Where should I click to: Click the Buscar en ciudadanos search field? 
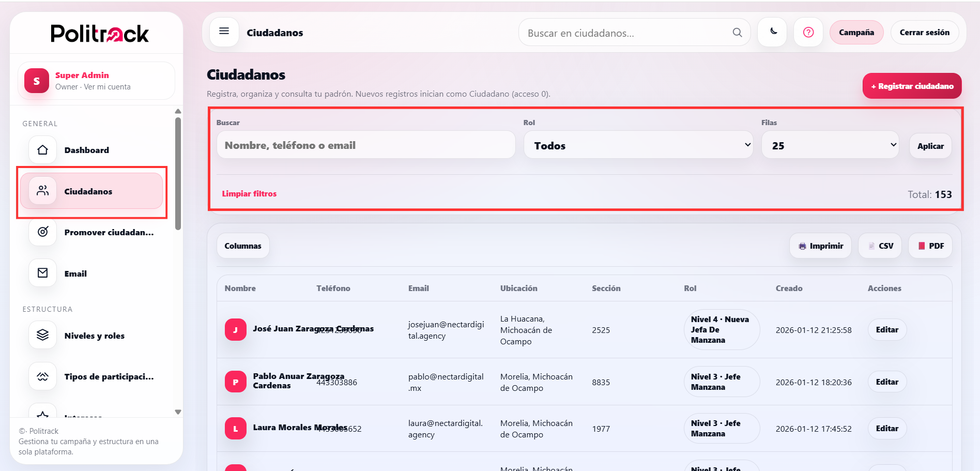tap(620, 32)
